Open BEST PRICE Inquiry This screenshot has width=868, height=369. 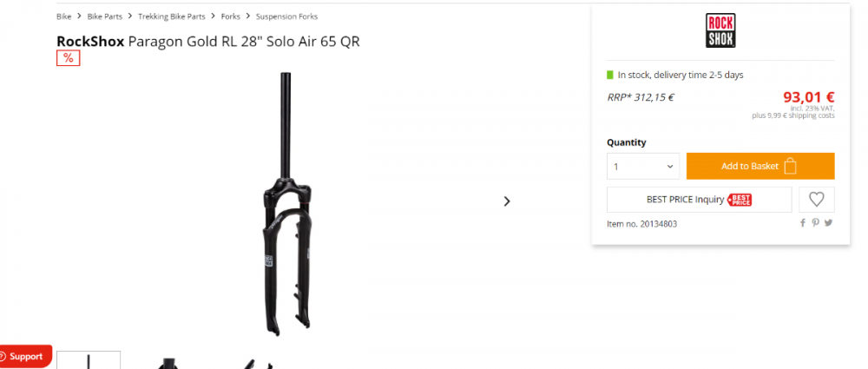pyautogui.click(x=699, y=199)
